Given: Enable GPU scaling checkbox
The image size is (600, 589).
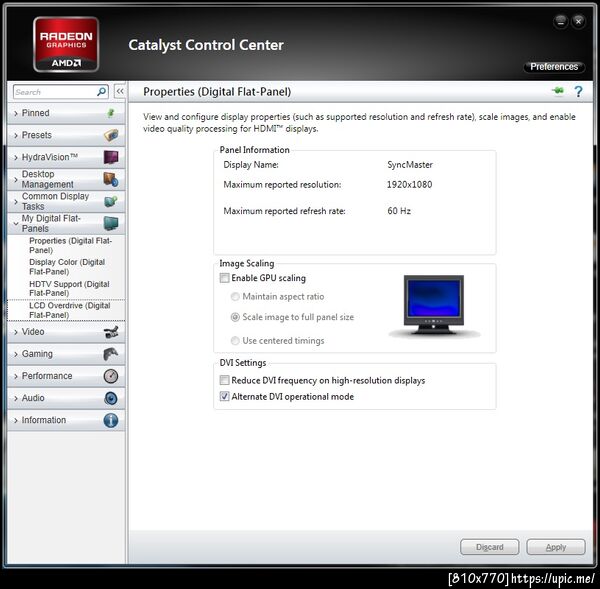Looking at the screenshot, I should [x=225, y=278].
